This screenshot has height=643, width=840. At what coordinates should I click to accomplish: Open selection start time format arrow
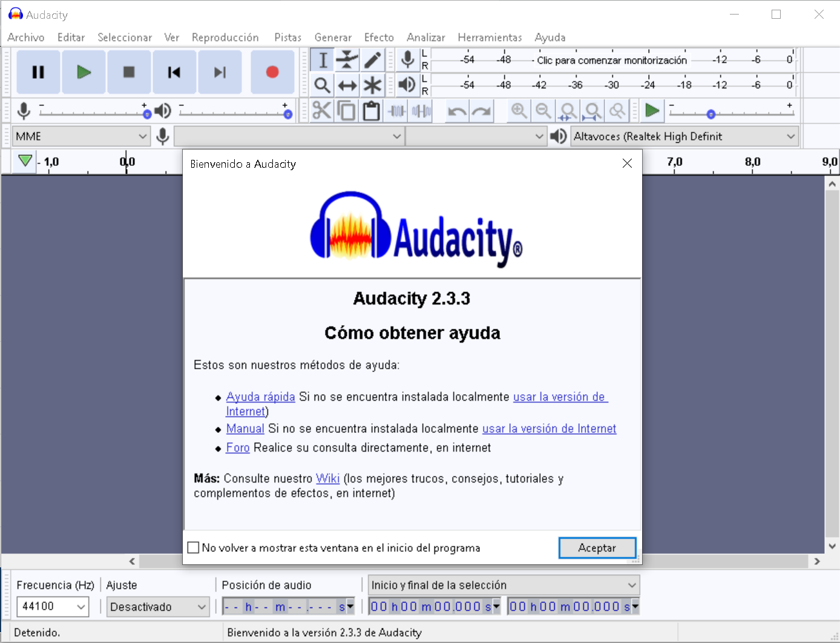(496, 606)
